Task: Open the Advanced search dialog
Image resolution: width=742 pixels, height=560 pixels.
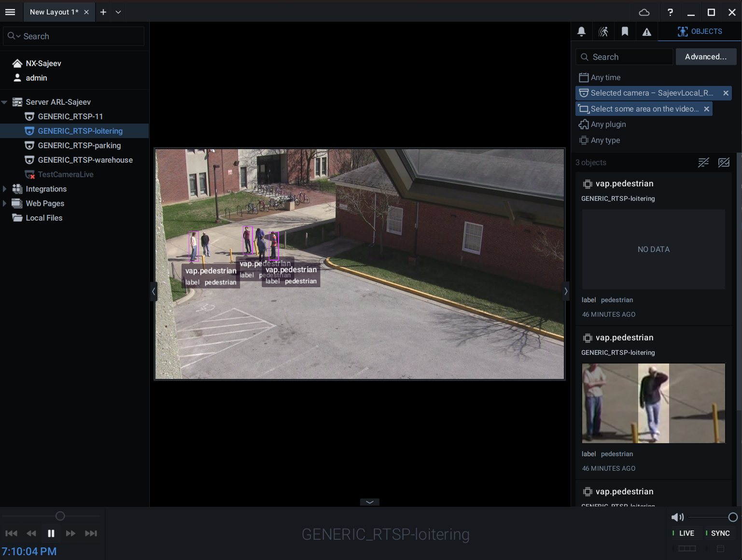Action: (706, 57)
